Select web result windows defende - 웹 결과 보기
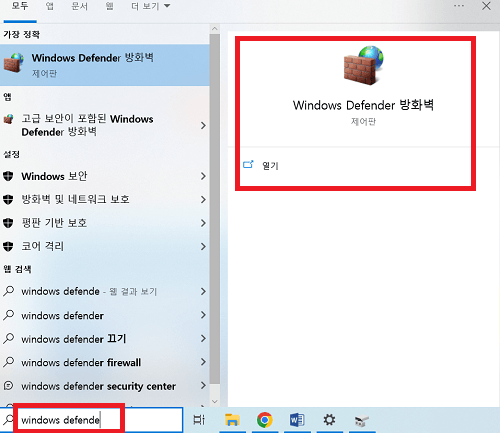The width and height of the screenshot is (500, 433). [105, 291]
